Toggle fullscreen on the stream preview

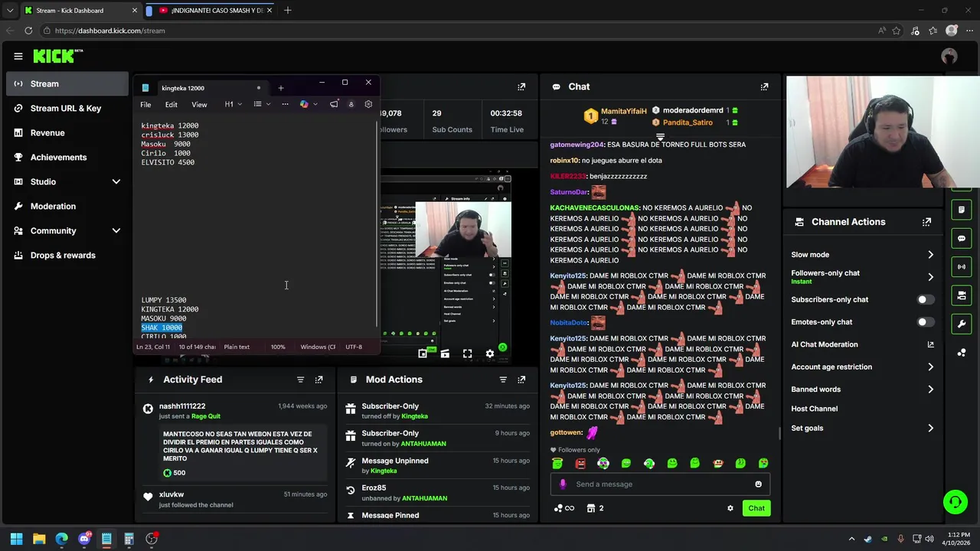[x=467, y=354]
